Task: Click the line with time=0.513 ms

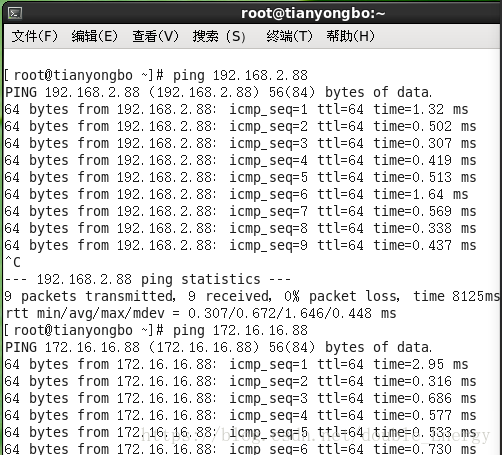Action: (x=240, y=177)
